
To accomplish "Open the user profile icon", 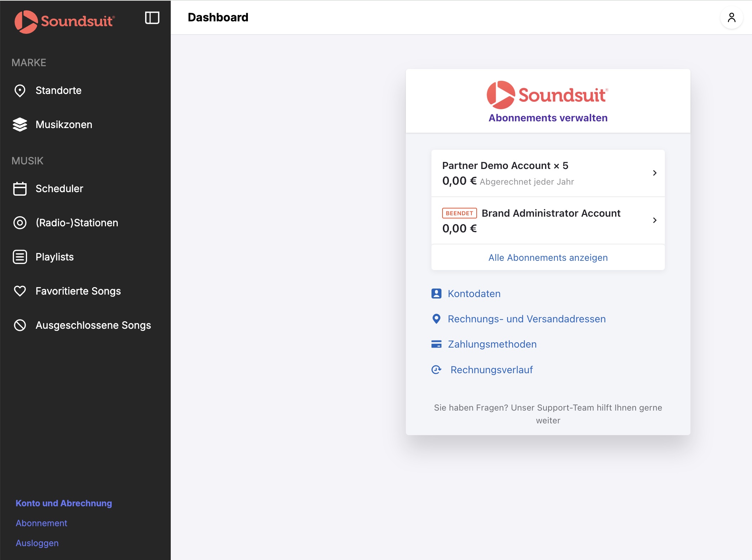I will tap(731, 17).
